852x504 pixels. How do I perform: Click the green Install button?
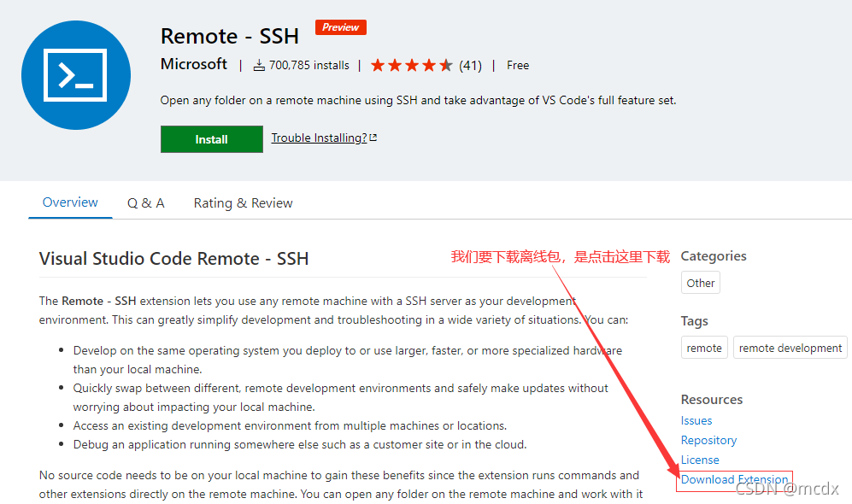211,139
